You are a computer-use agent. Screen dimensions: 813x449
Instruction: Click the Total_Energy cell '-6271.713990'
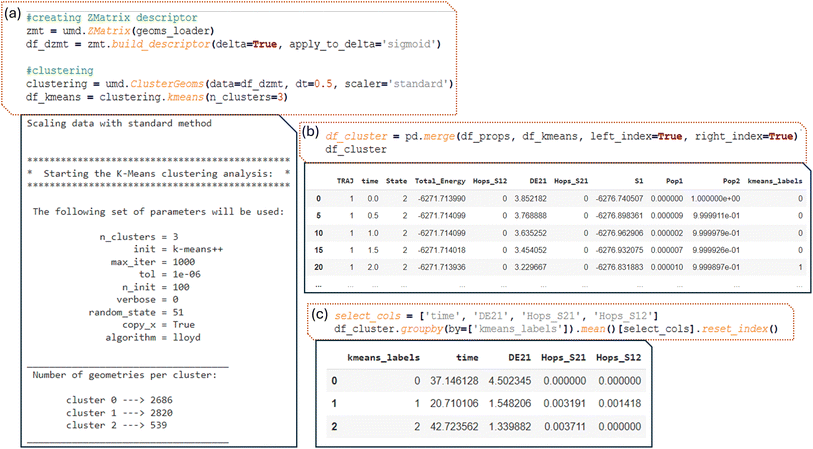(x=442, y=199)
